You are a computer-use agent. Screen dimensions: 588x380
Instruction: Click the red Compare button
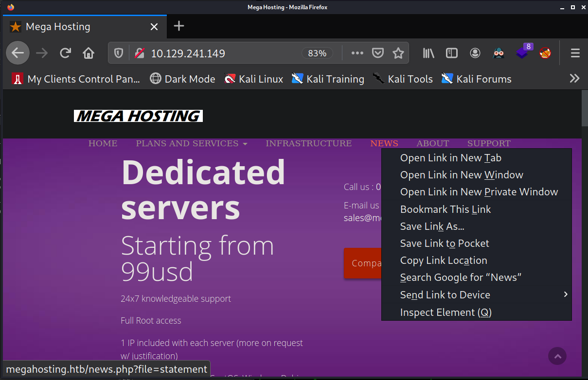click(x=363, y=263)
